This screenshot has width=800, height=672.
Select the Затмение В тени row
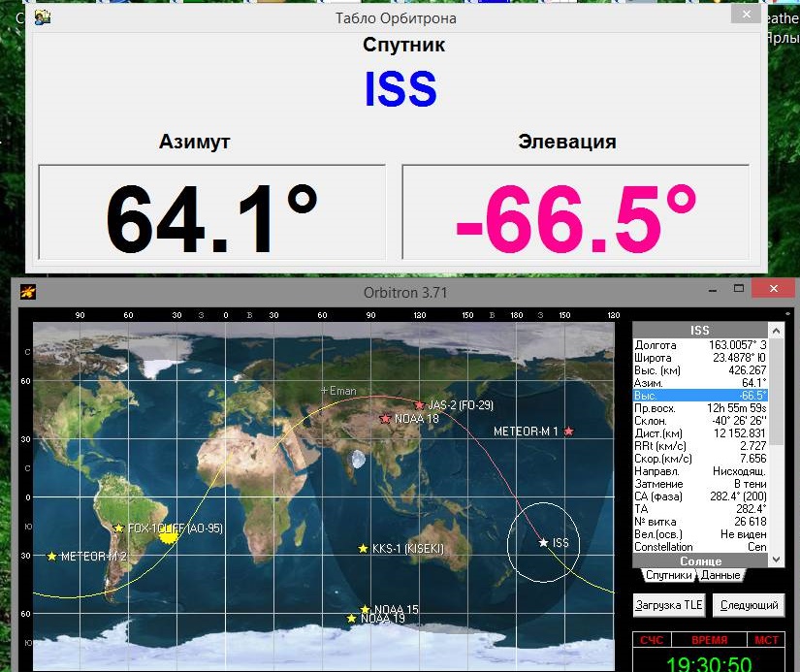tap(700, 484)
